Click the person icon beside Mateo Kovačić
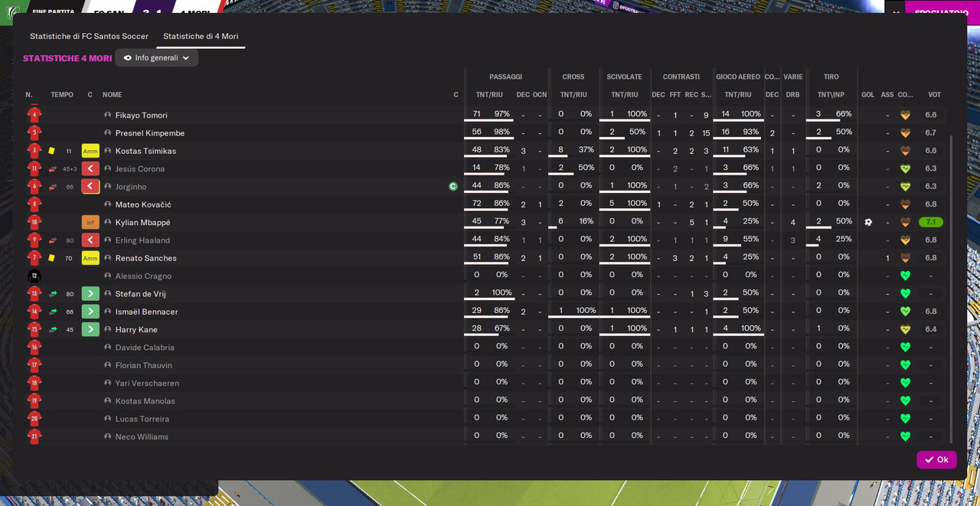Screen dimensions: 980x506 pos(108,204)
